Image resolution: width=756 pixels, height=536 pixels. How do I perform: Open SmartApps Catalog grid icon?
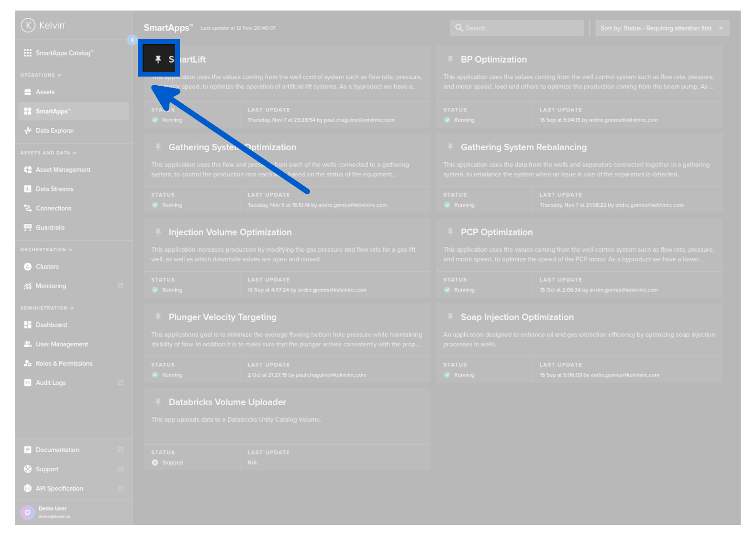(28, 53)
